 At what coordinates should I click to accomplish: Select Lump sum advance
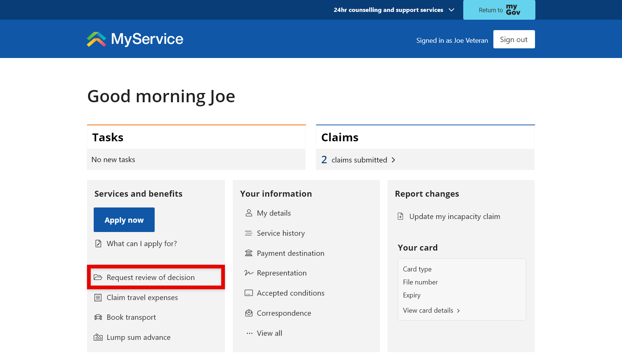click(x=138, y=337)
